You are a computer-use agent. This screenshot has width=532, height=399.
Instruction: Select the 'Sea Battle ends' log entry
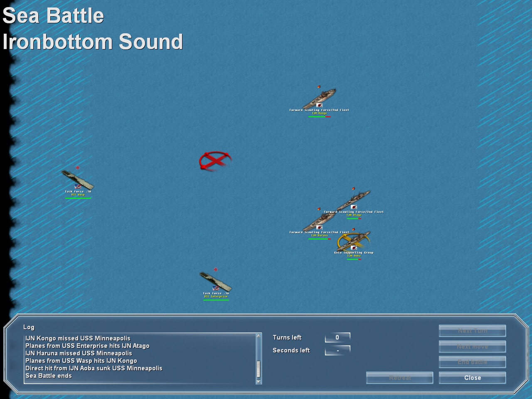point(49,375)
